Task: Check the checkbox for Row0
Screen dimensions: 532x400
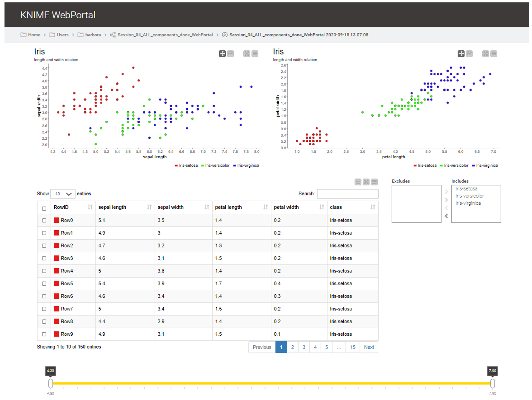Action: (44, 220)
